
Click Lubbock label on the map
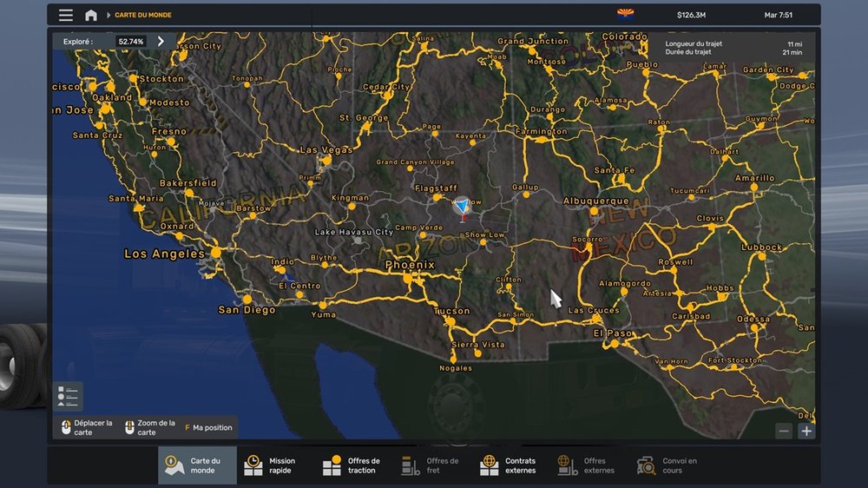click(762, 247)
